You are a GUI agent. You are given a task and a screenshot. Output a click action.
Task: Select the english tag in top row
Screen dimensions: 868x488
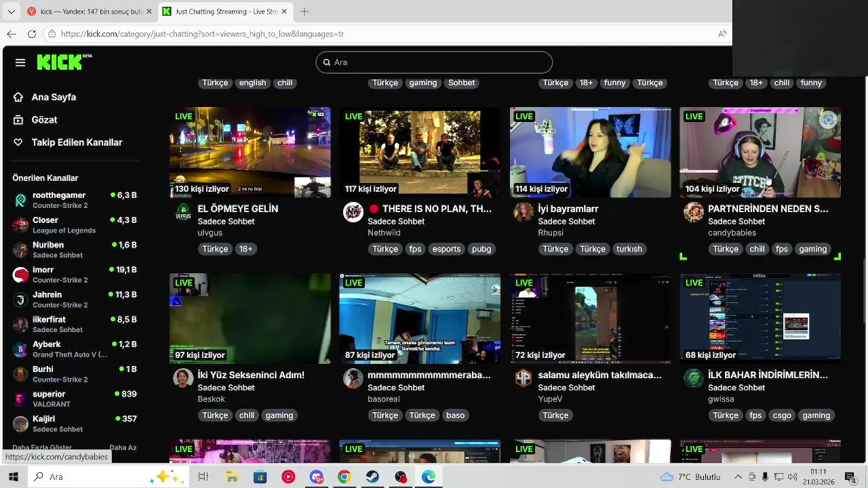[252, 83]
